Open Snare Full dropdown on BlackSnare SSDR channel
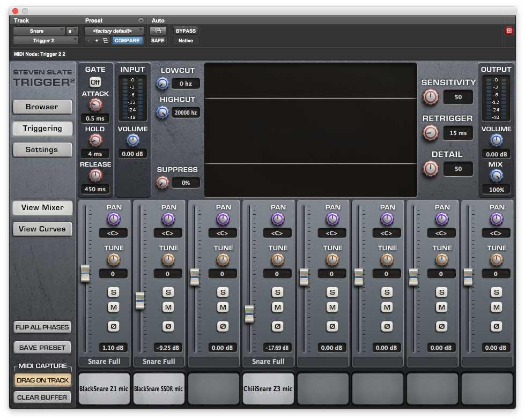This screenshot has width=525, height=420. click(159, 362)
